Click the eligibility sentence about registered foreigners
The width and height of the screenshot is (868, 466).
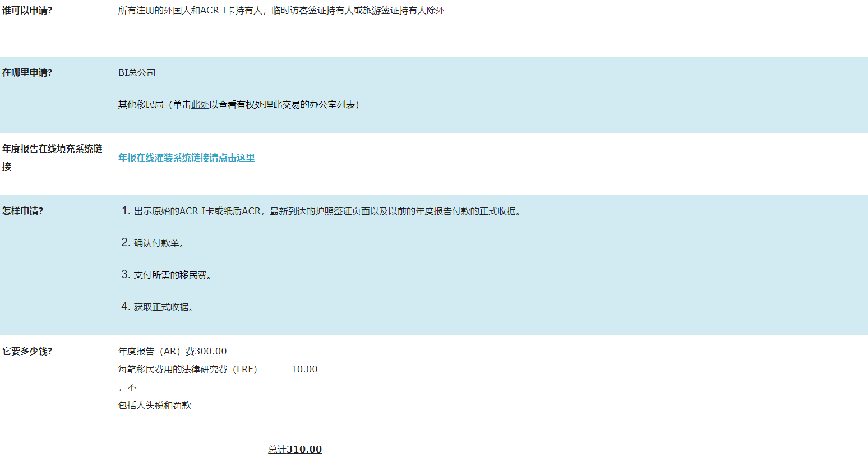tap(281, 11)
